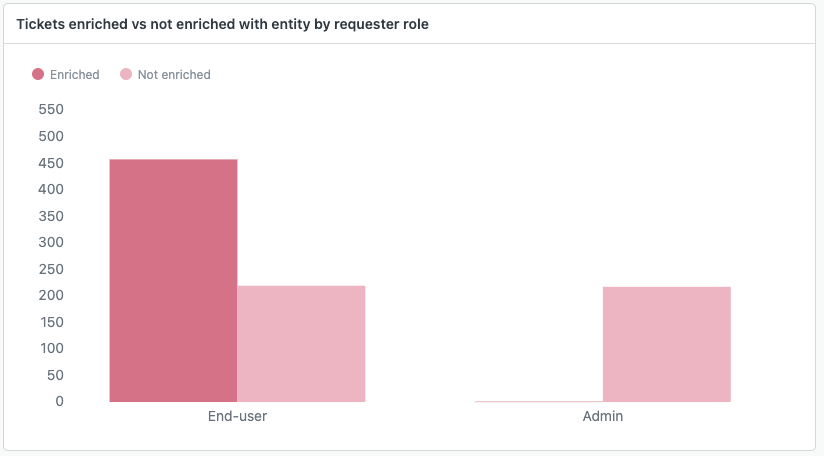824x456 pixels.
Task: Click the 100 y-axis label
Action: coord(51,348)
